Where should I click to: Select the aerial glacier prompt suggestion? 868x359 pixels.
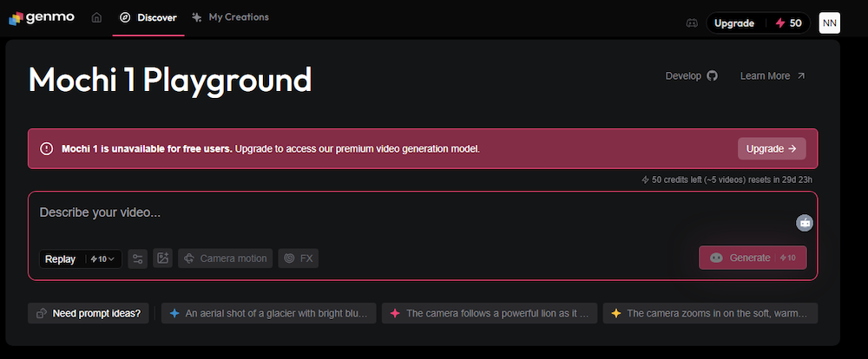coord(268,314)
